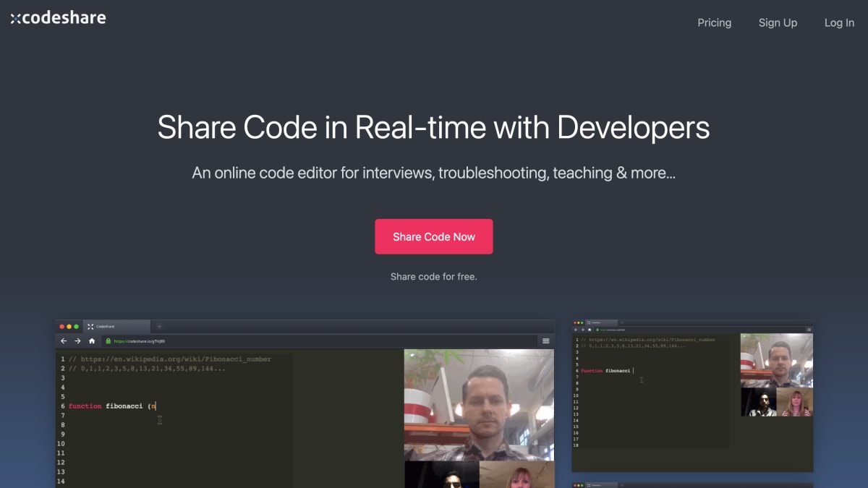Click the home icon in the large demo browser

click(92, 341)
